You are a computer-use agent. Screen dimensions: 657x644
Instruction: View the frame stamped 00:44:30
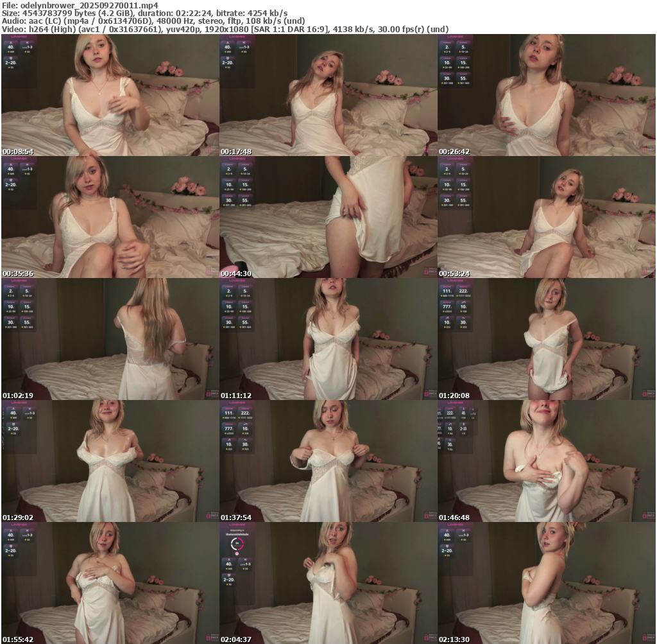328,217
